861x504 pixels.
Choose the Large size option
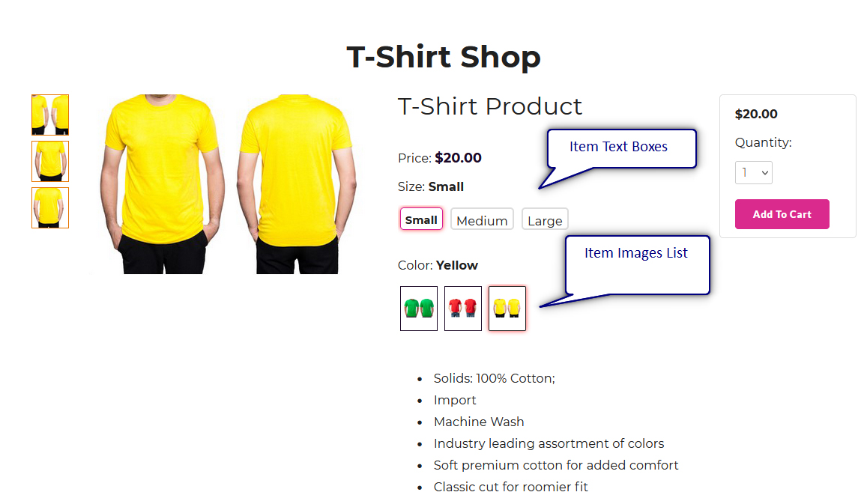point(545,219)
